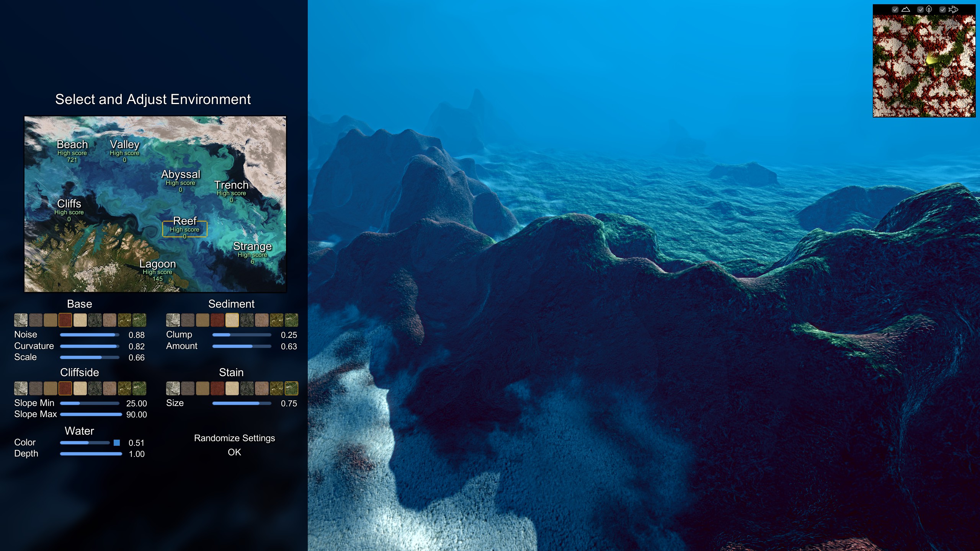Click Randomize Settings
This screenshot has height=551, width=980.
click(234, 438)
